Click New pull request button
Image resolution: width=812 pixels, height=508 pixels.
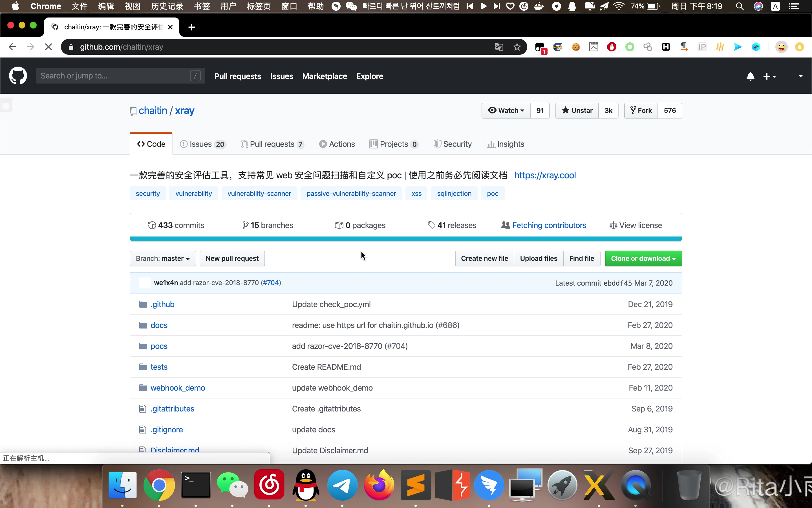[232, 258]
